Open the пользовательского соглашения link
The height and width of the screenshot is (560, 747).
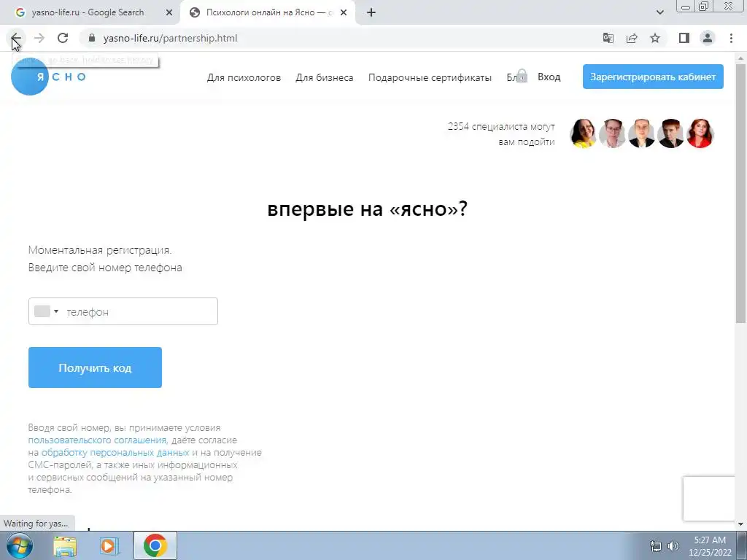coord(97,440)
